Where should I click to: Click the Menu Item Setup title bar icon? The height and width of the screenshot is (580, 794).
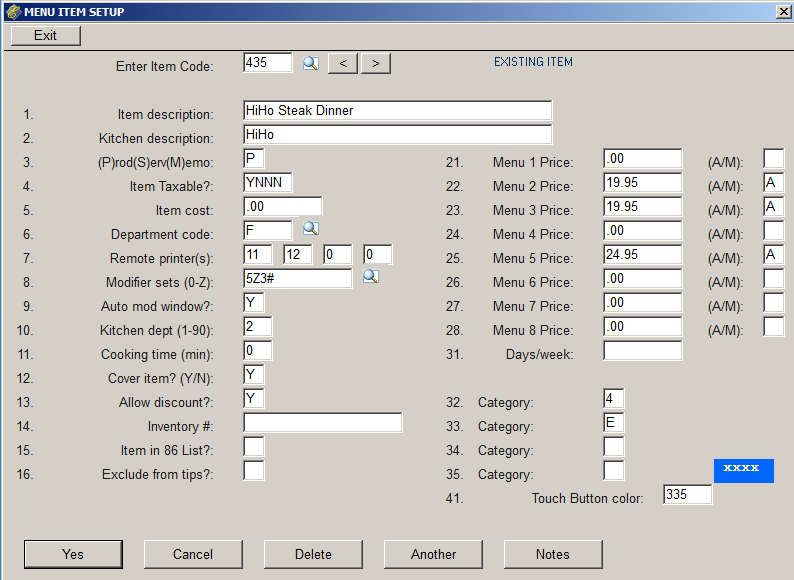pos(14,11)
